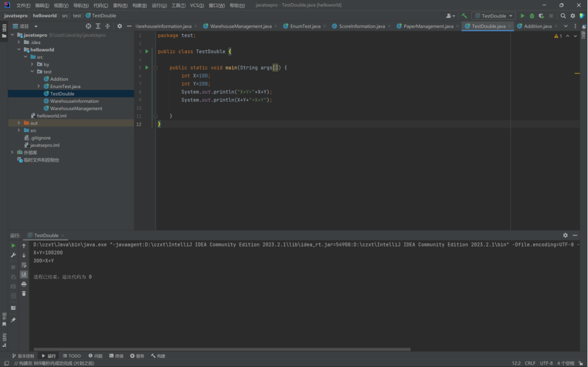
Task: Toggle soft-wrap in Run console
Action: pyautogui.click(x=24, y=265)
